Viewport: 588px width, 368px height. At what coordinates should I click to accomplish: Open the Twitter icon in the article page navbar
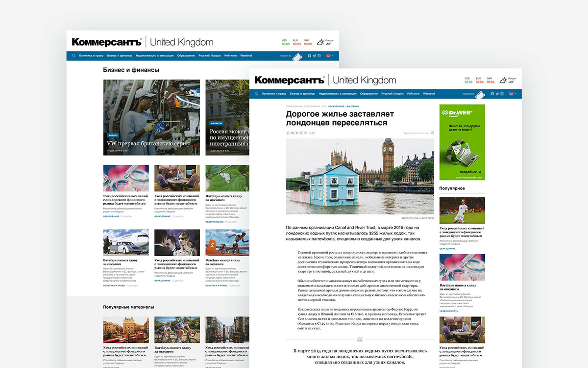click(x=497, y=94)
